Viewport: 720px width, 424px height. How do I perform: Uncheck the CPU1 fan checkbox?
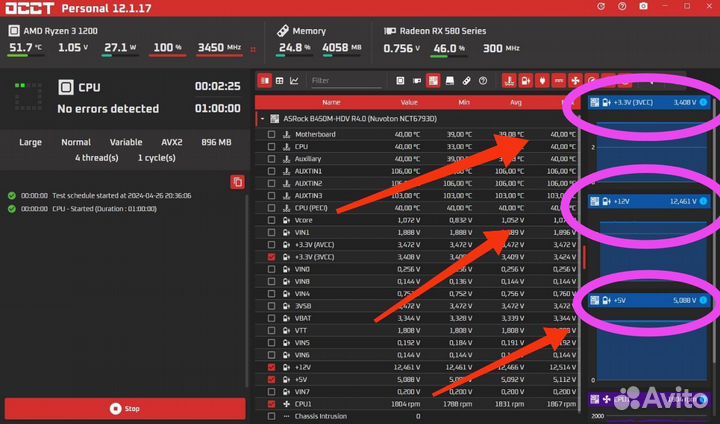[x=271, y=404]
